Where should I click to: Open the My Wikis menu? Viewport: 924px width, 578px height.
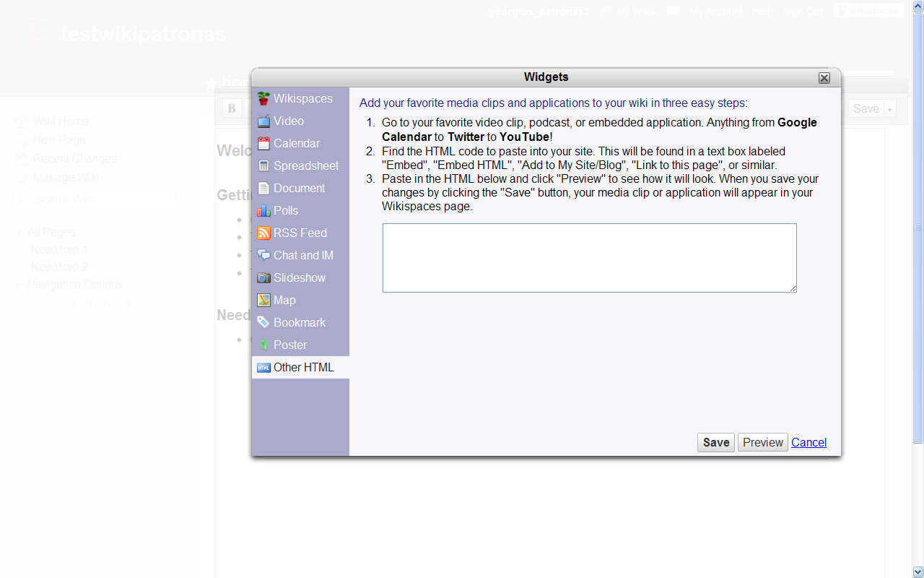coord(635,12)
